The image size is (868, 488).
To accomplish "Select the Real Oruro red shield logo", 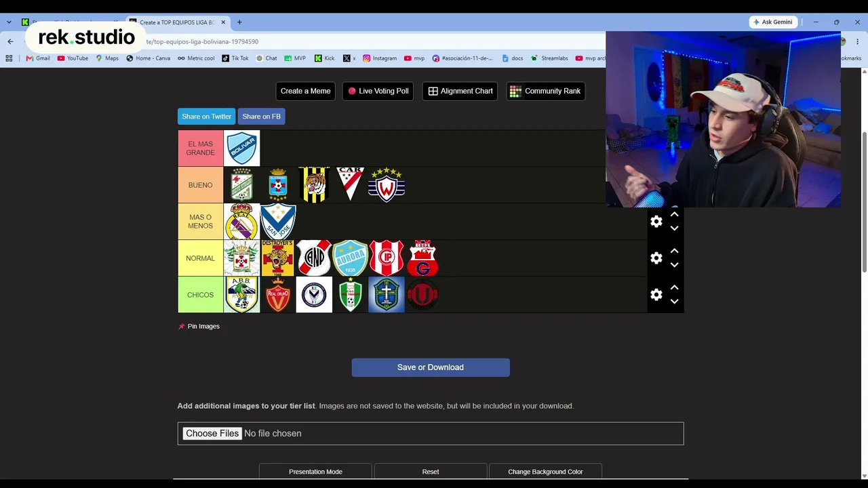I will (278, 295).
